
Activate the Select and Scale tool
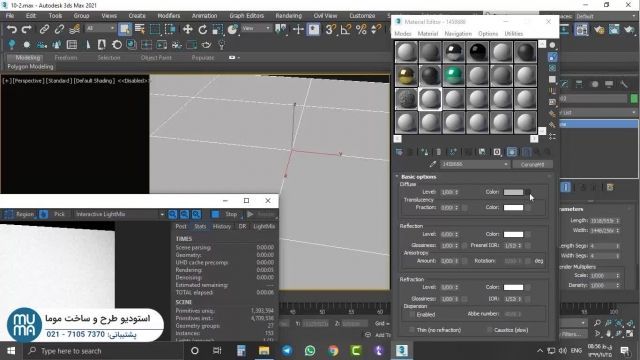218,29
